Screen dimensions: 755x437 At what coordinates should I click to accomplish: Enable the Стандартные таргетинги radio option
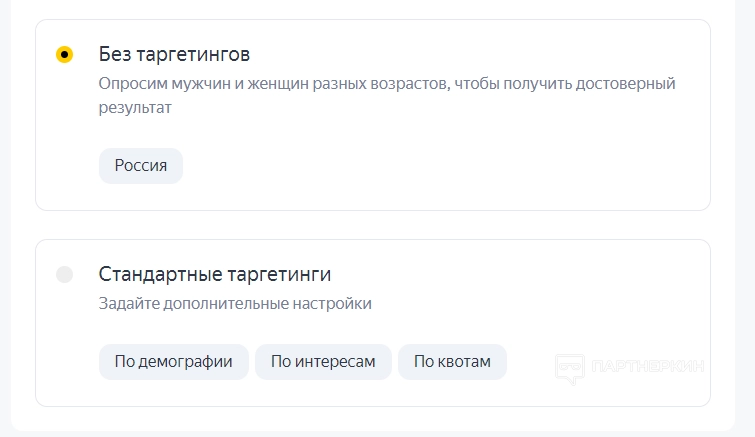[x=65, y=275]
